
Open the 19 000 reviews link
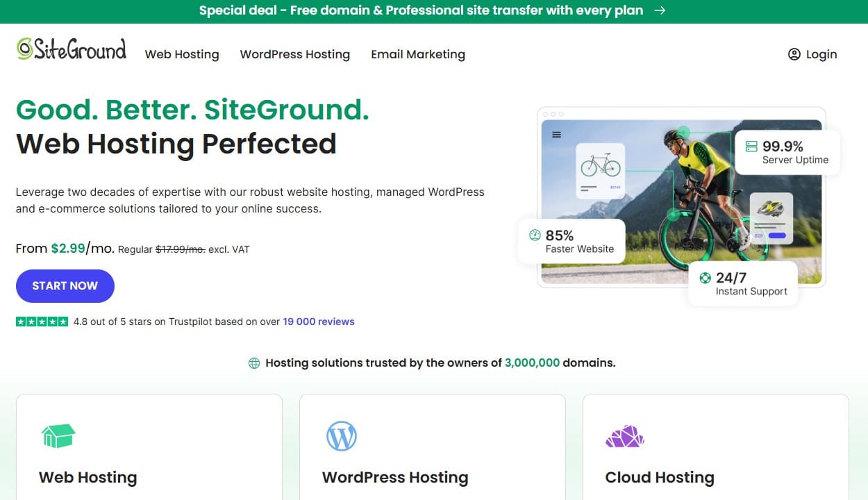(x=319, y=322)
